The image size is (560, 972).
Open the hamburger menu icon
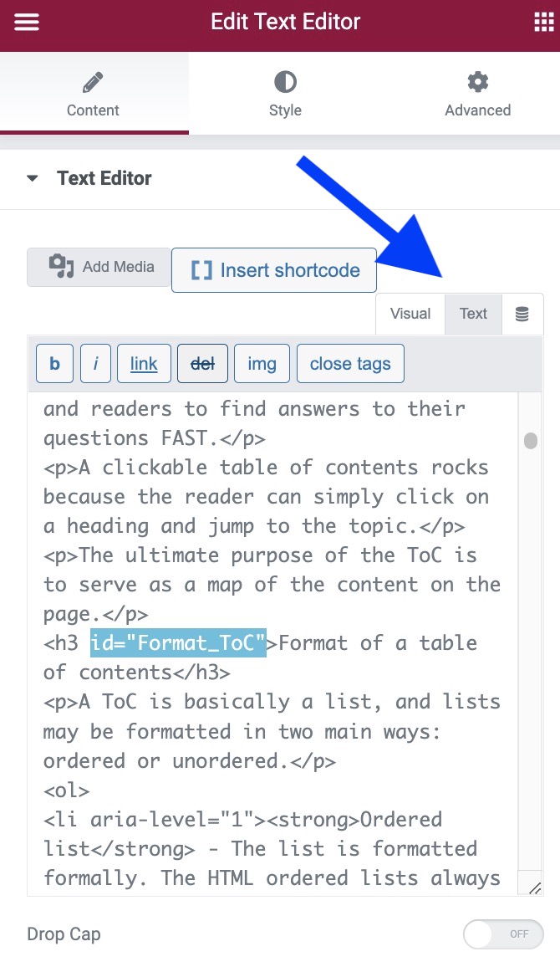[27, 23]
